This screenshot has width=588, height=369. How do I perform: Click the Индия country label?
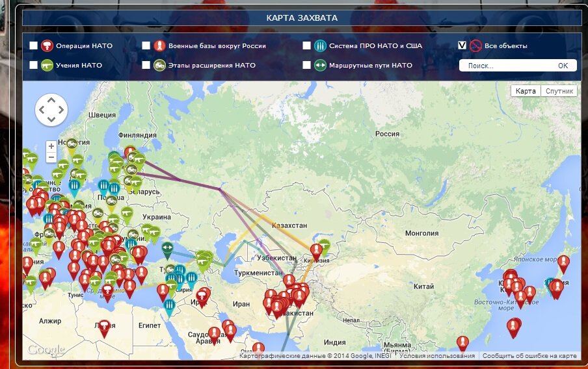[334, 342]
